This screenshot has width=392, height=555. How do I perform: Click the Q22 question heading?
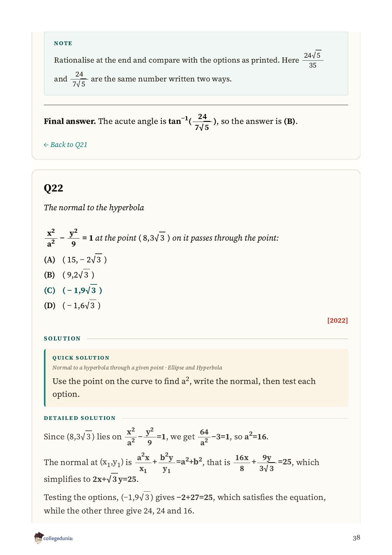click(x=53, y=188)
